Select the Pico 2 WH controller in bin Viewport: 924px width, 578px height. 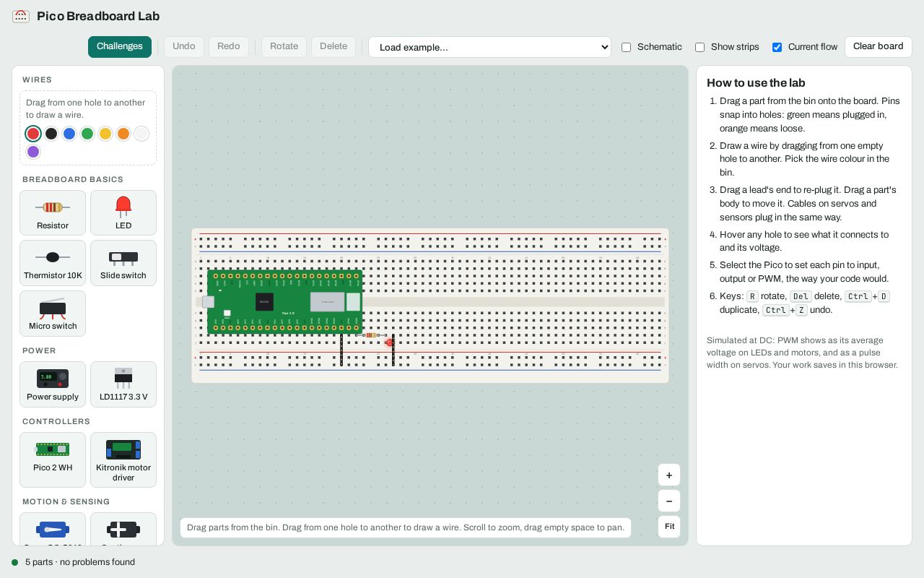[53, 460]
